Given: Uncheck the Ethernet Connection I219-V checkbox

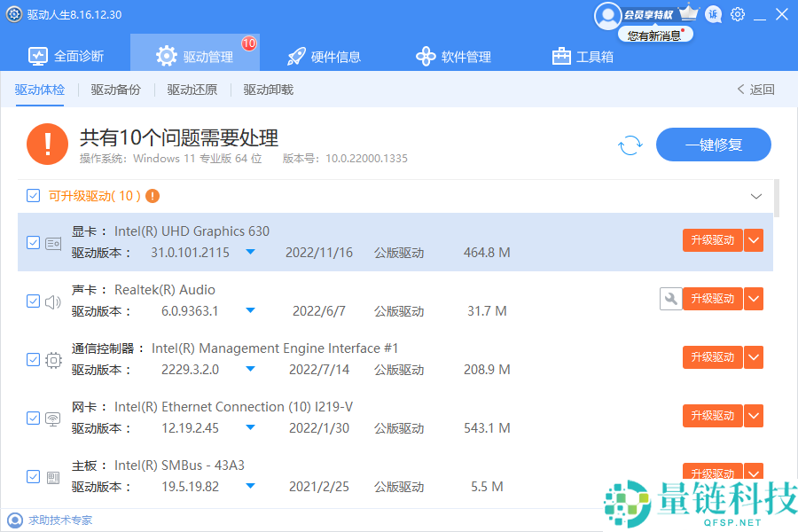Looking at the screenshot, I should click(33, 418).
